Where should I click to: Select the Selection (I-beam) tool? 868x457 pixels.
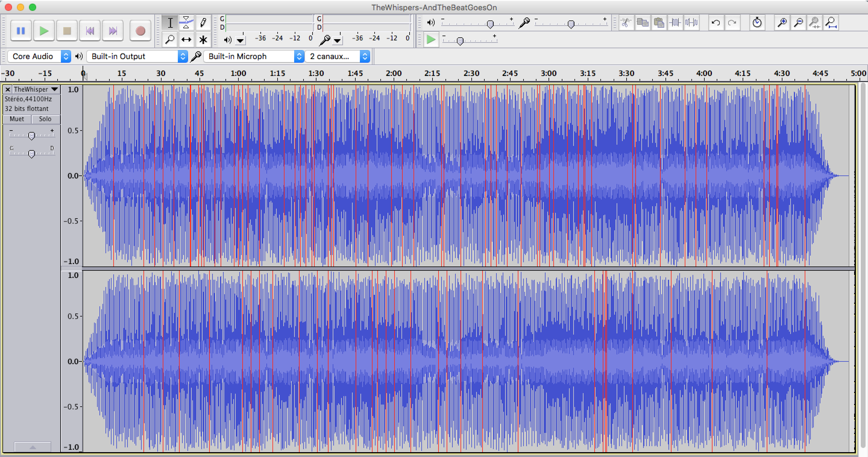pos(170,23)
